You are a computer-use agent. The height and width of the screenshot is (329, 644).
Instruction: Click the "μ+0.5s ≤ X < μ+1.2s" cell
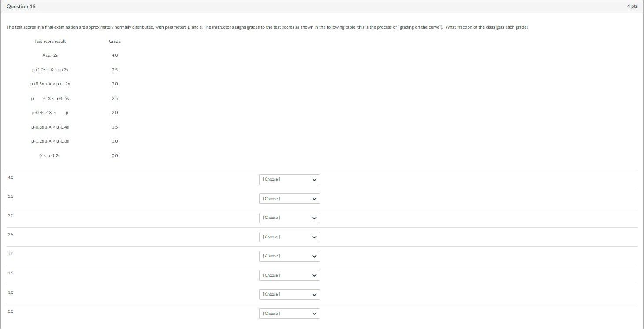pos(50,84)
